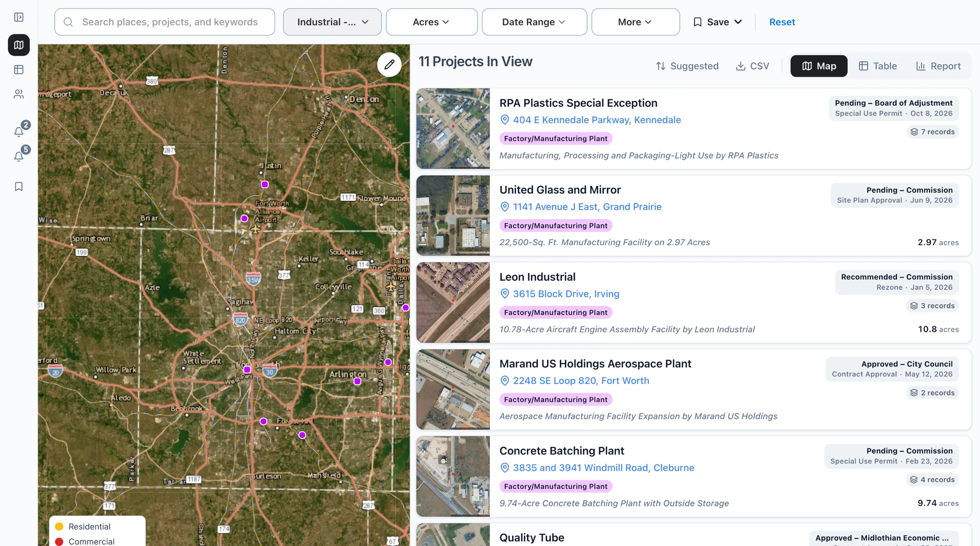Click the pencil draw tool on map

[389, 65]
